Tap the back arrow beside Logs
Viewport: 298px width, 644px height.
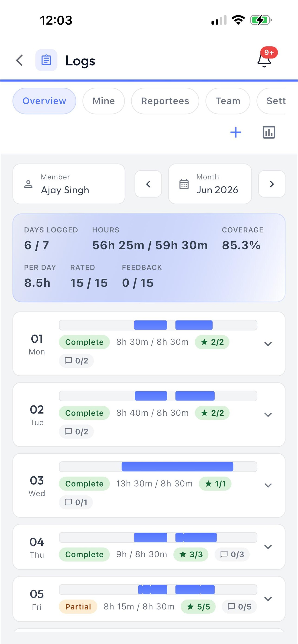(x=19, y=60)
